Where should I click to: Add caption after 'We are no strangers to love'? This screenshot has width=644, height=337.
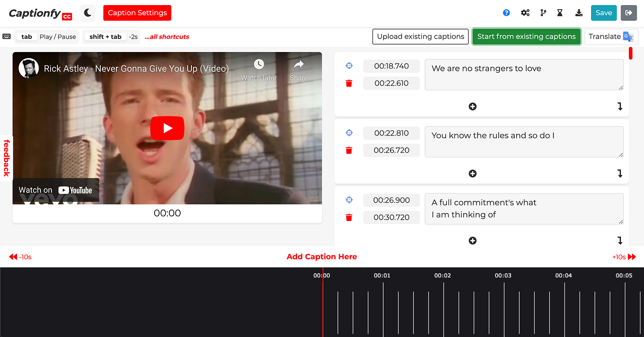472,106
